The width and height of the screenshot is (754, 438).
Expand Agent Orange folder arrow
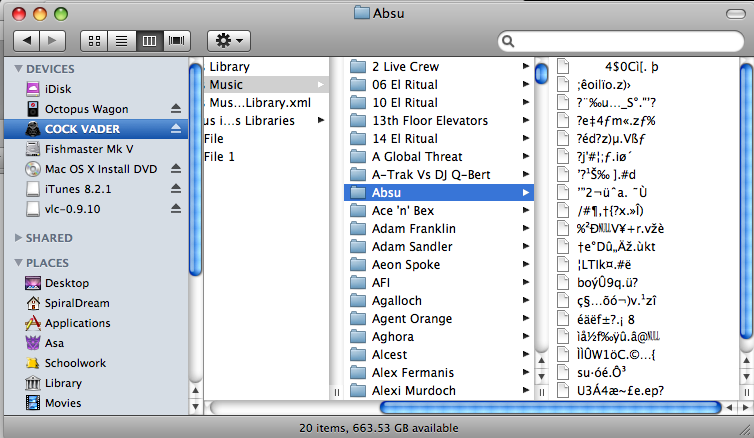(526, 318)
